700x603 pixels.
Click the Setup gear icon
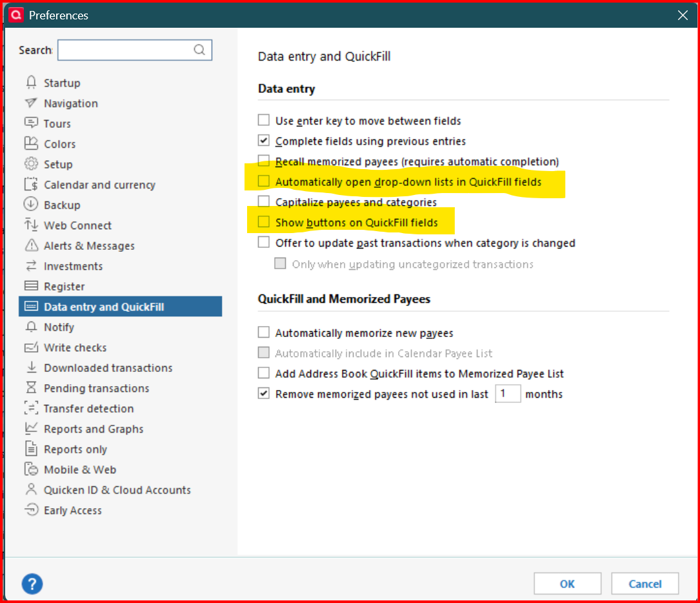click(x=31, y=164)
